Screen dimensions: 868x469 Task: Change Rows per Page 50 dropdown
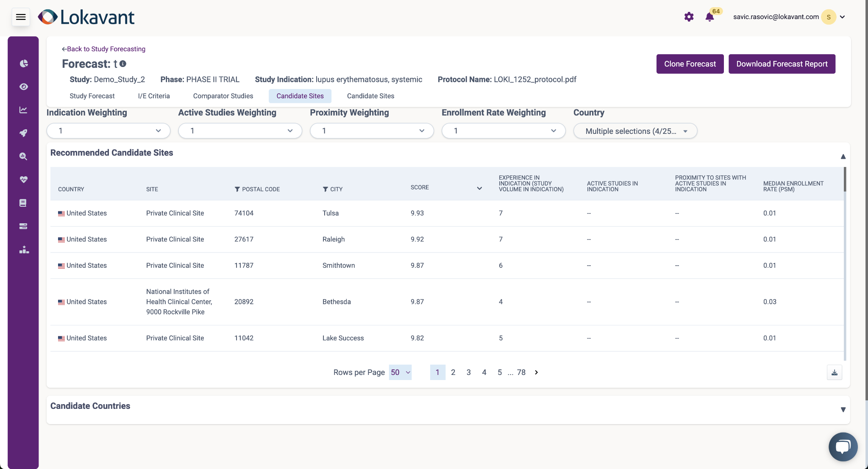[x=400, y=372]
